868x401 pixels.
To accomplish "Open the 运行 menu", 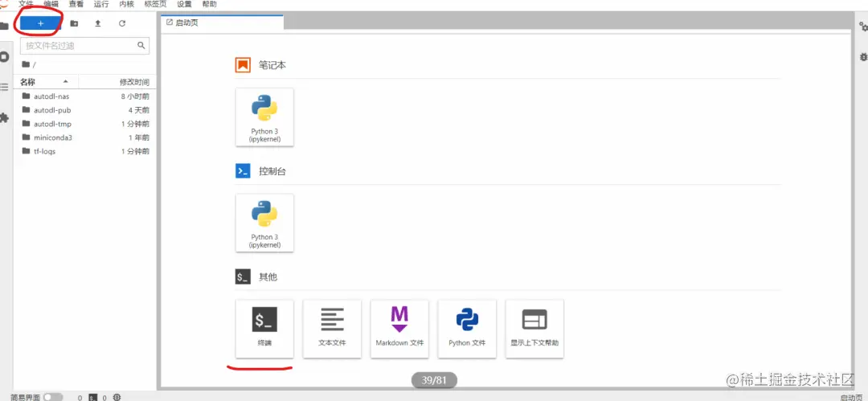I will 101,4.
